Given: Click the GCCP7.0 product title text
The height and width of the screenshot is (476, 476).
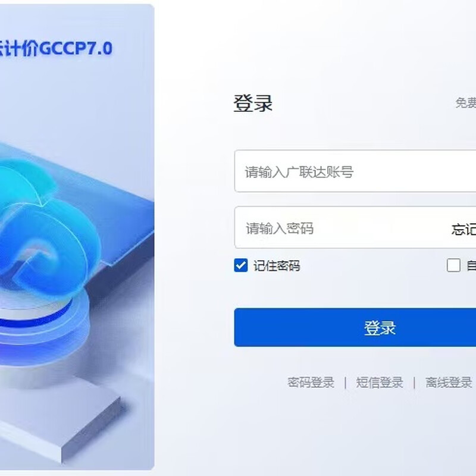Looking at the screenshot, I should 76,48.
